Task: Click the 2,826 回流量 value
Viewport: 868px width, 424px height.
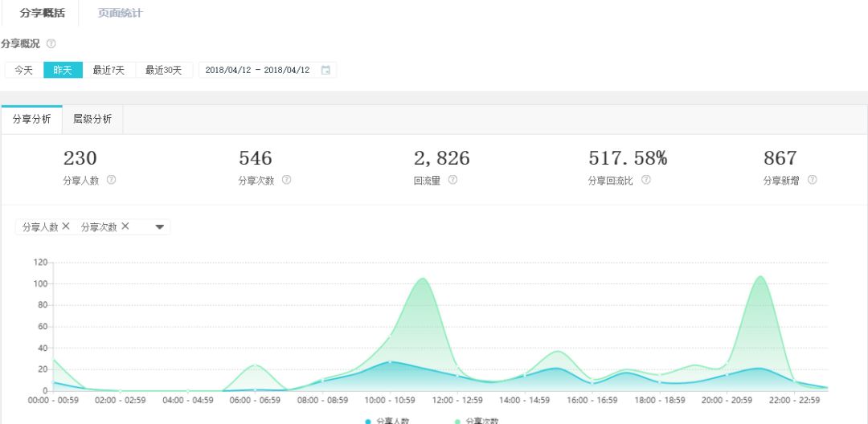Action: (442, 158)
